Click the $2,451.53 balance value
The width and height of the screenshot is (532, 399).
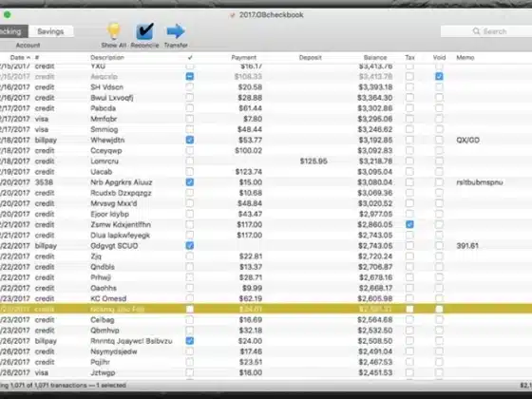375,372
